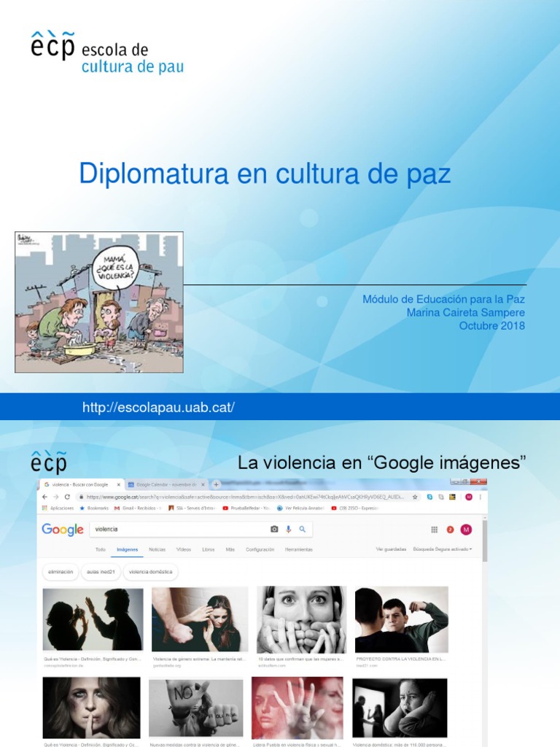
Task: Open the Skype extension icon
Action: 429,497
